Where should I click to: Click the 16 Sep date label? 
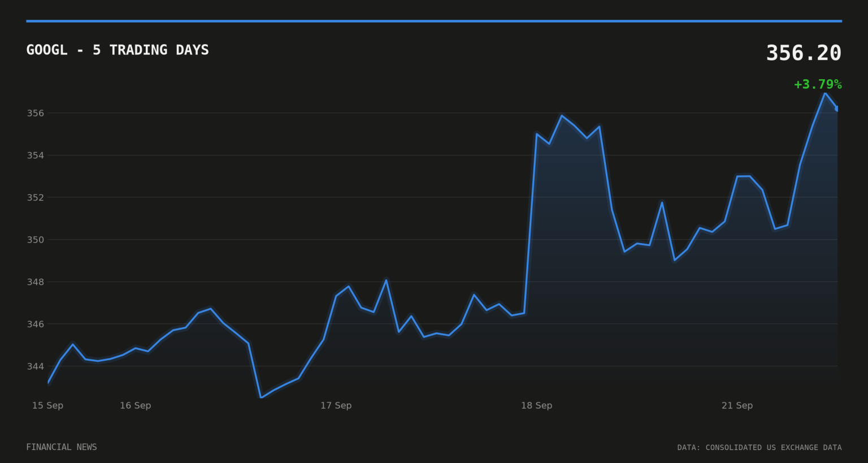(136, 405)
